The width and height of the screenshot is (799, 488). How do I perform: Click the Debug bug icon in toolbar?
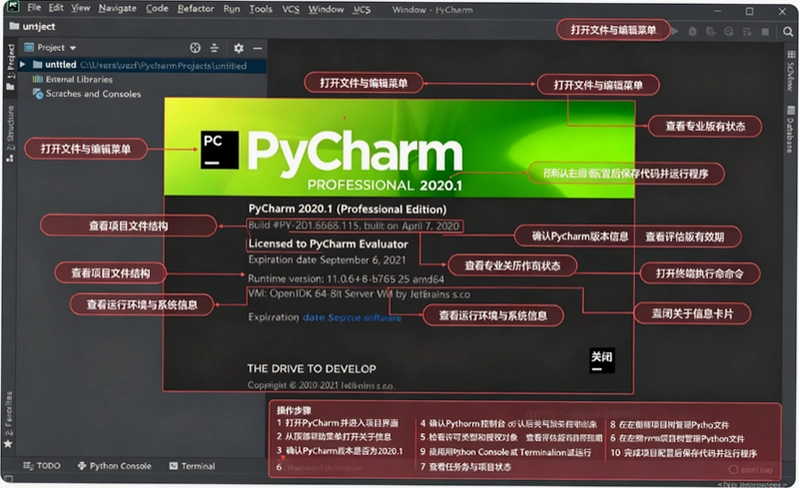coord(692,32)
